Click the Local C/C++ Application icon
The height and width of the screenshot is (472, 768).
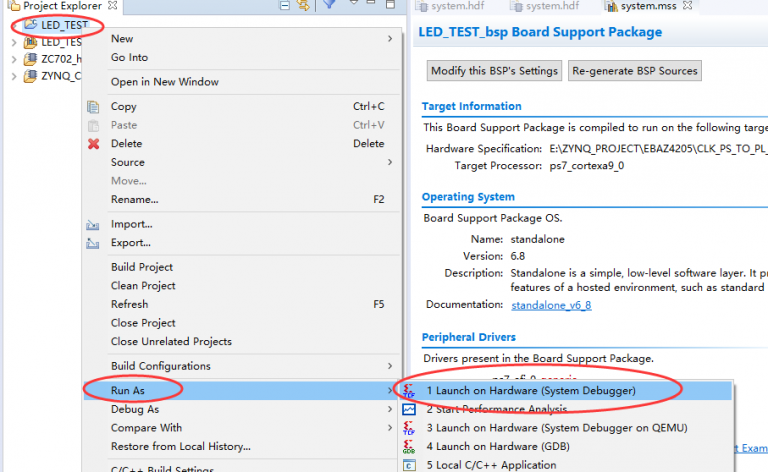pos(409,464)
